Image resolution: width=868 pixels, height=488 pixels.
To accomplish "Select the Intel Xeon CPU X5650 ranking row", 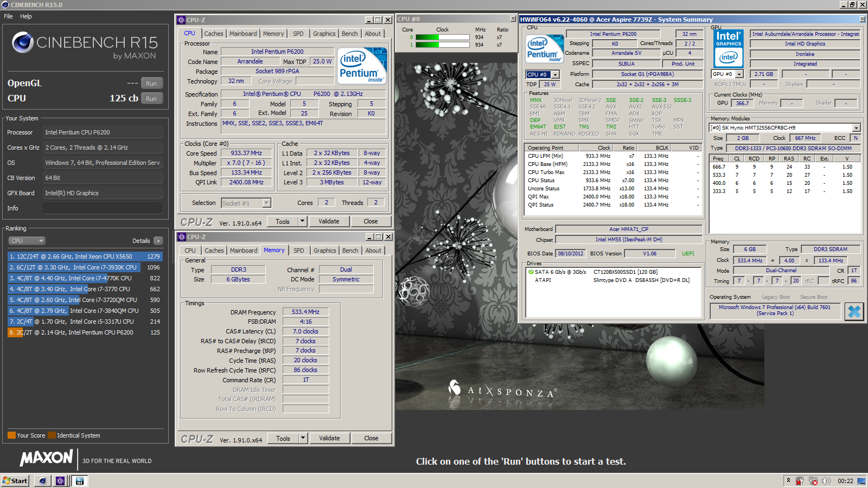I will pos(85,256).
